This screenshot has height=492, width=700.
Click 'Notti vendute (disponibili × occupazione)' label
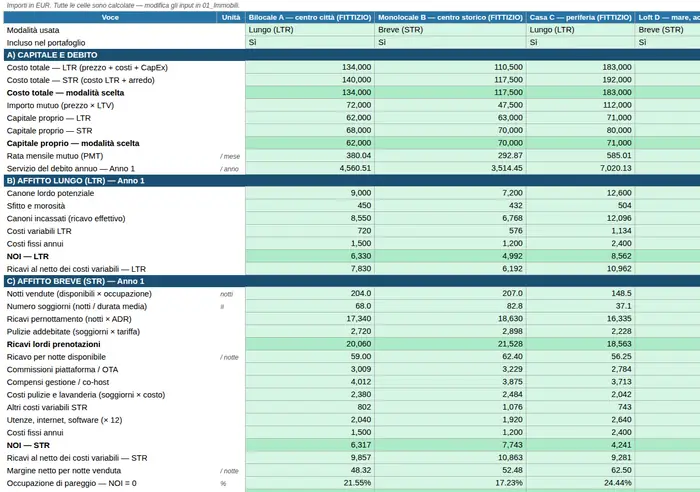pyautogui.click(x=79, y=294)
